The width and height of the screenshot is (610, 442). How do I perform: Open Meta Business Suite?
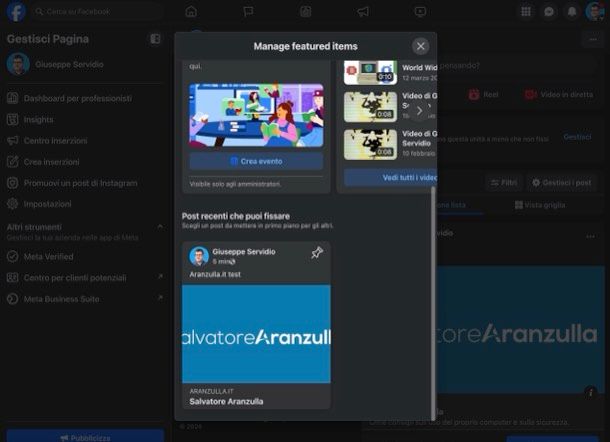tap(85, 299)
